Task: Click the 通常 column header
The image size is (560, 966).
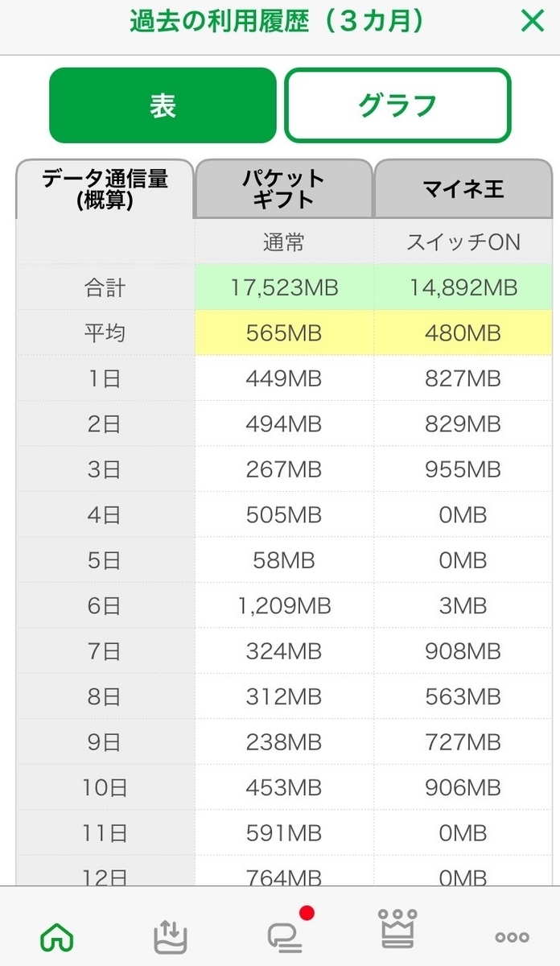Action: click(x=284, y=242)
